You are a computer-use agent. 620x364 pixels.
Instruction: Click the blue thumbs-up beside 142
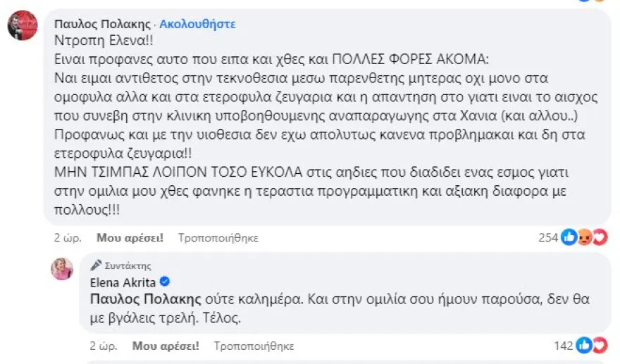(x=585, y=346)
